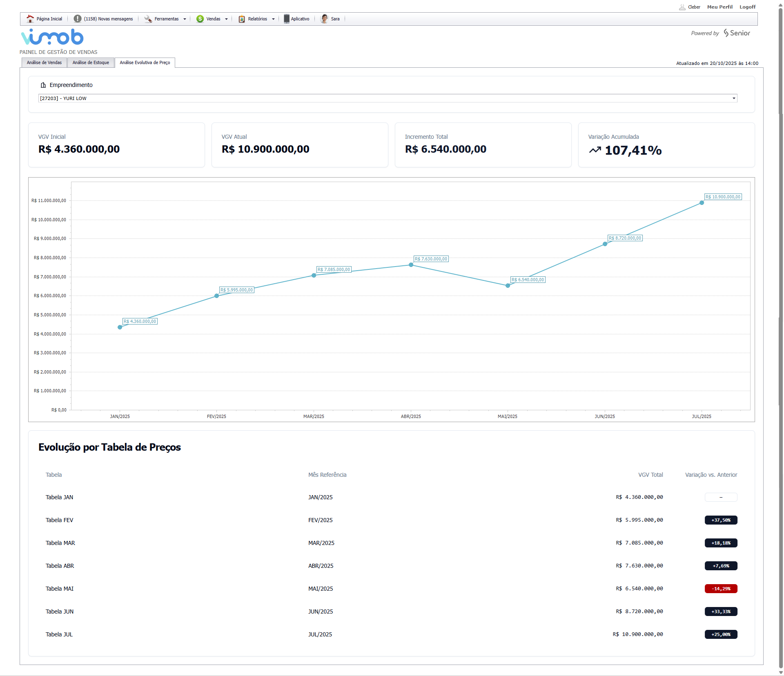Screen dimensions: 784x676
Task: Click the Aplicativo phone icon
Action: pos(287,19)
